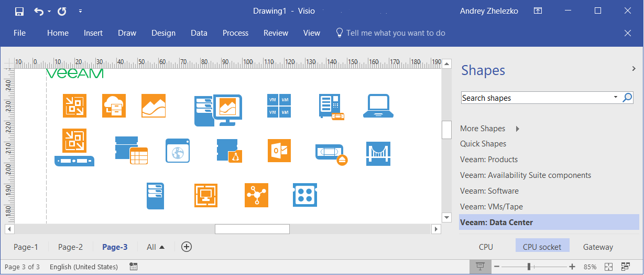Click the Save icon in the title bar
Viewport: 644px width, 275px height.
pyautogui.click(x=19, y=11)
